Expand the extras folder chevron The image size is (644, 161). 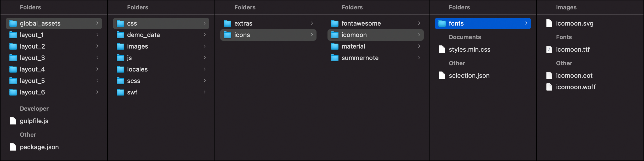pos(312,23)
